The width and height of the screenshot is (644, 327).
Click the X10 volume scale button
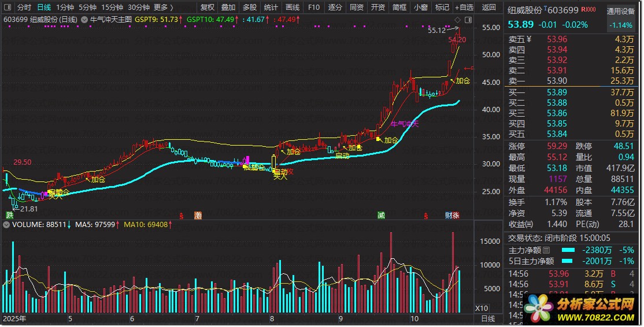[482, 308]
